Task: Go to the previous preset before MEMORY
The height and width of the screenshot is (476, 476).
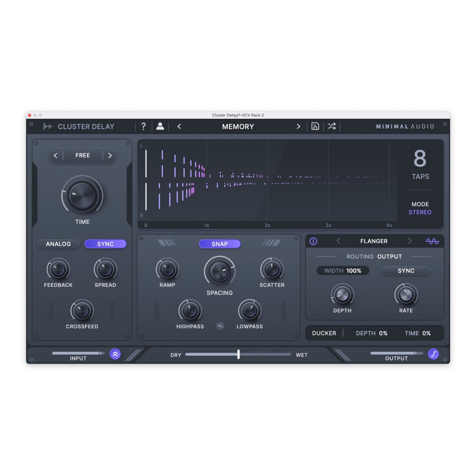Action: [179, 126]
